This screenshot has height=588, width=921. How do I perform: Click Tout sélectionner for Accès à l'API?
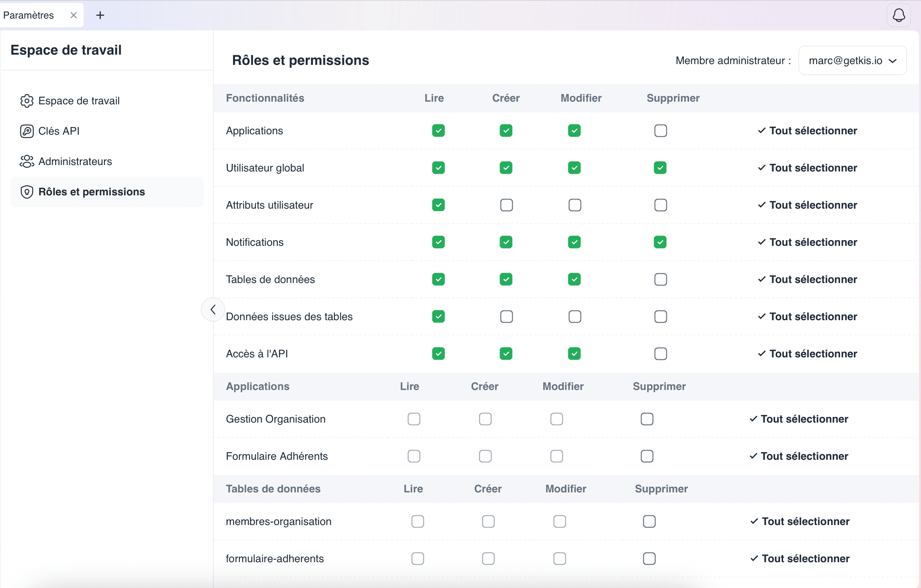[807, 354]
